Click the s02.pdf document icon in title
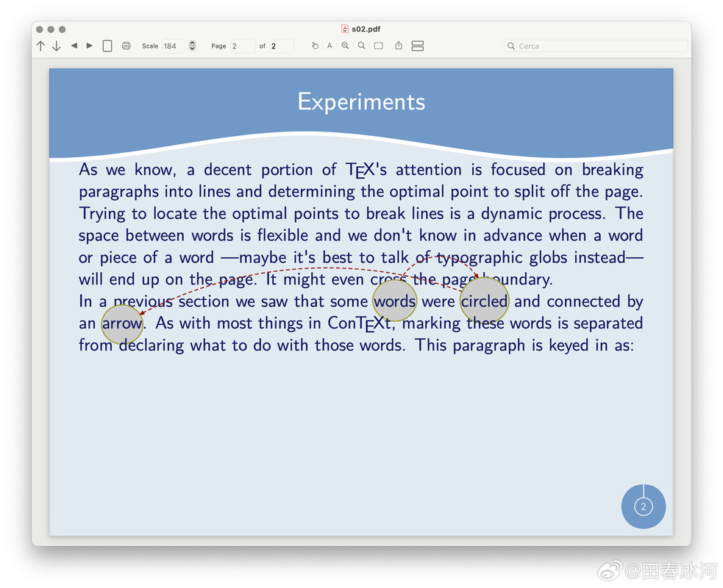The image size is (723, 588). (345, 29)
